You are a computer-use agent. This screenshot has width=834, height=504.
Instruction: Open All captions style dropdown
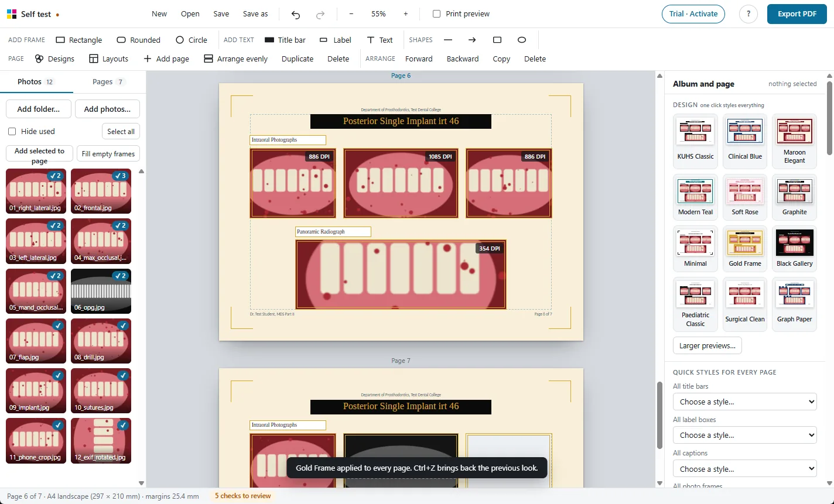tap(744, 469)
